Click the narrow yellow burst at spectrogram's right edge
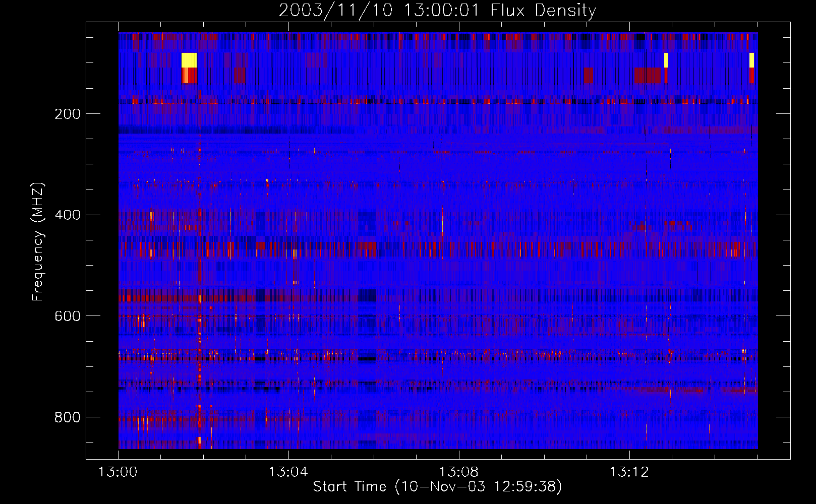 pyautogui.click(x=751, y=60)
